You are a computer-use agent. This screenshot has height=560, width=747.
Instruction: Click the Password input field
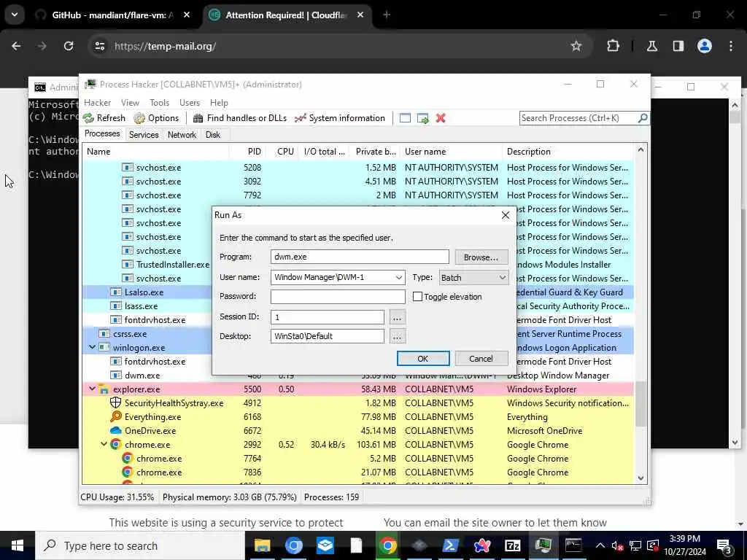338,296
